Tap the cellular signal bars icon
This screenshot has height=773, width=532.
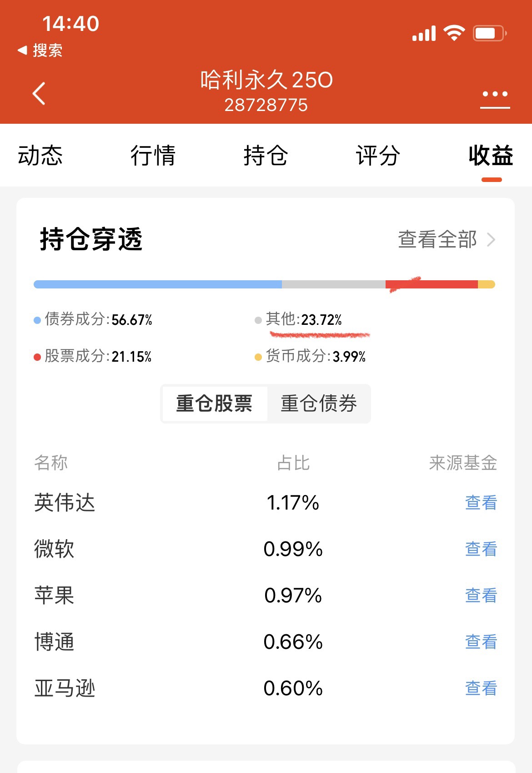(x=424, y=34)
